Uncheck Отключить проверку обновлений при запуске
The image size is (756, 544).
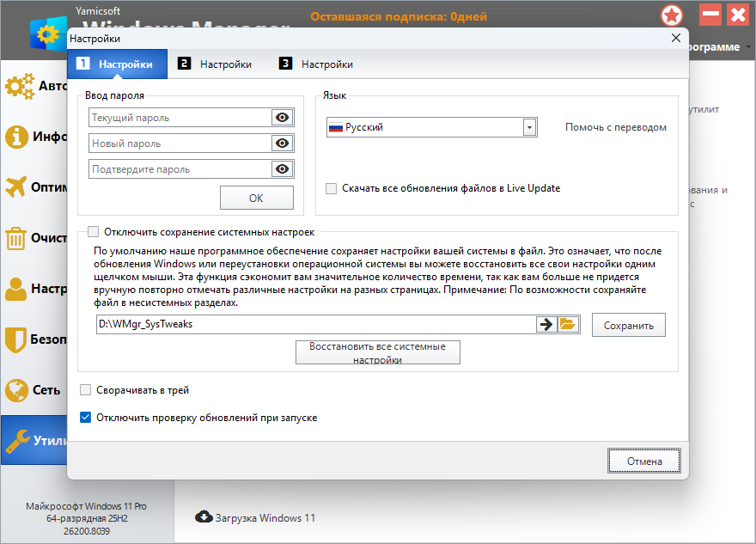coord(85,418)
